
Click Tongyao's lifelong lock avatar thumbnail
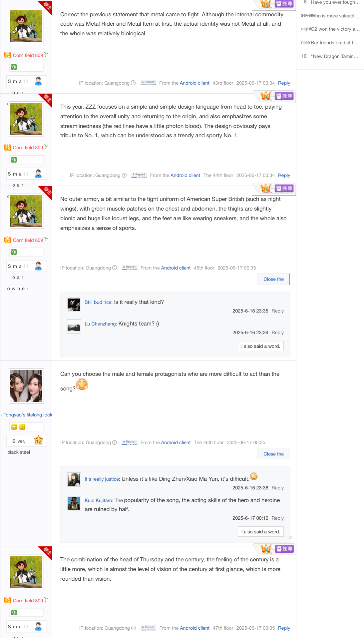click(26, 386)
